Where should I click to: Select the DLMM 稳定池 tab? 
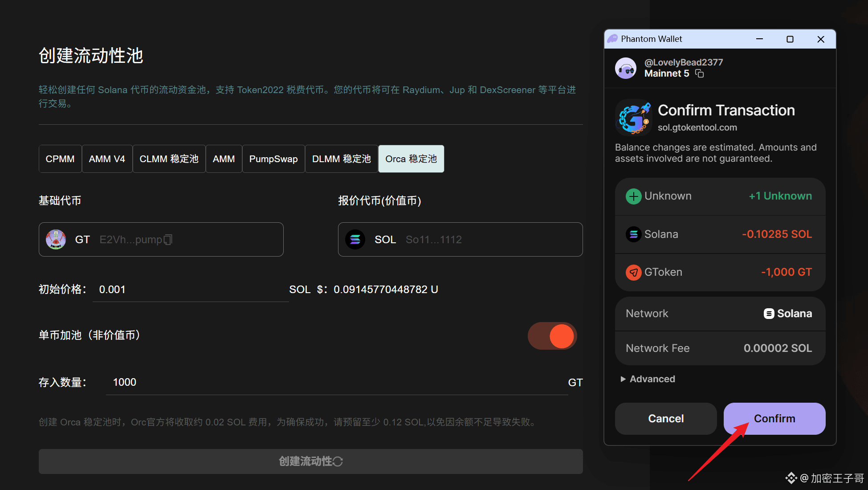click(342, 159)
